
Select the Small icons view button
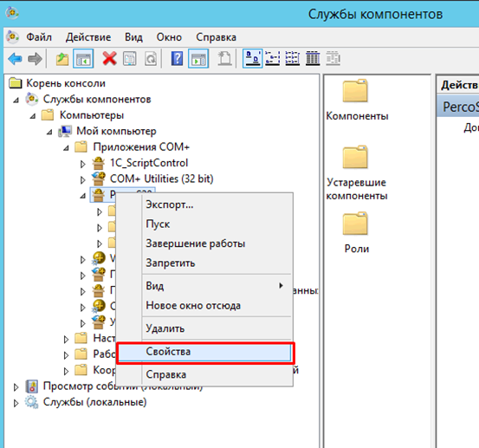(x=272, y=58)
